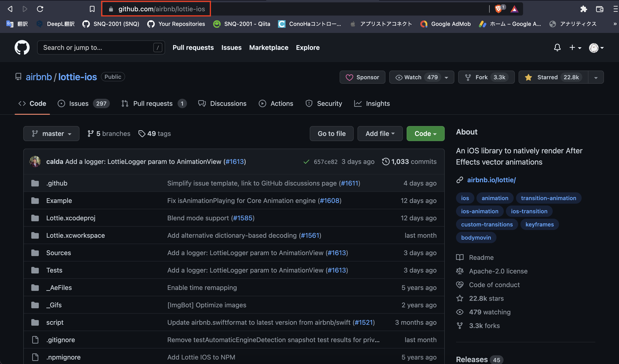Open the airbnb owner link
The width and height of the screenshot is (619, 364).
pyautogui.click(x=39, y=77)
